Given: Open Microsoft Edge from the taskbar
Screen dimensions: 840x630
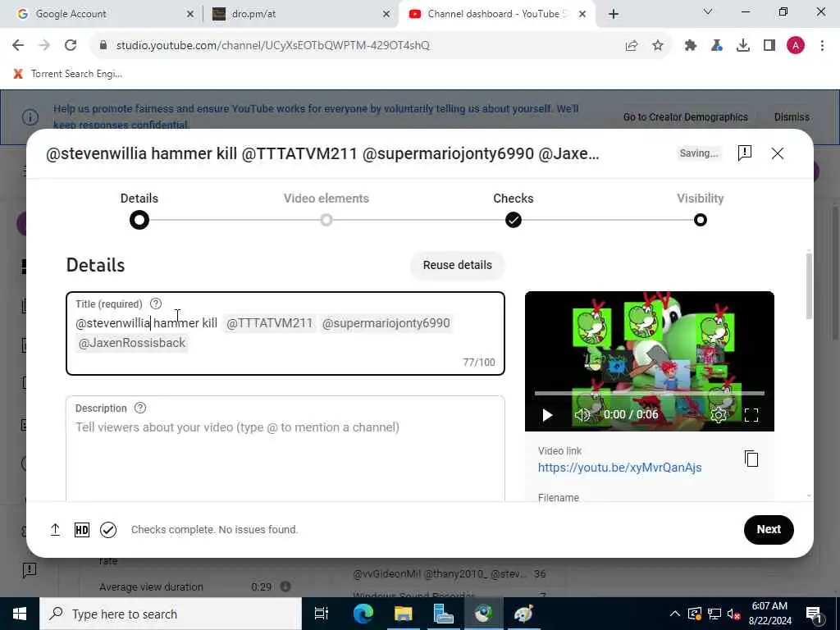Looking at the screenshot, I should click(363, 614).
